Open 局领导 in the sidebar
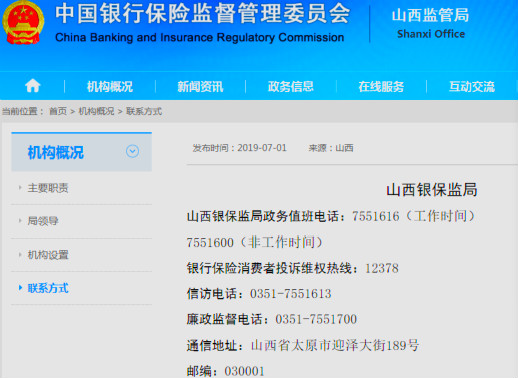 point(43,221)
